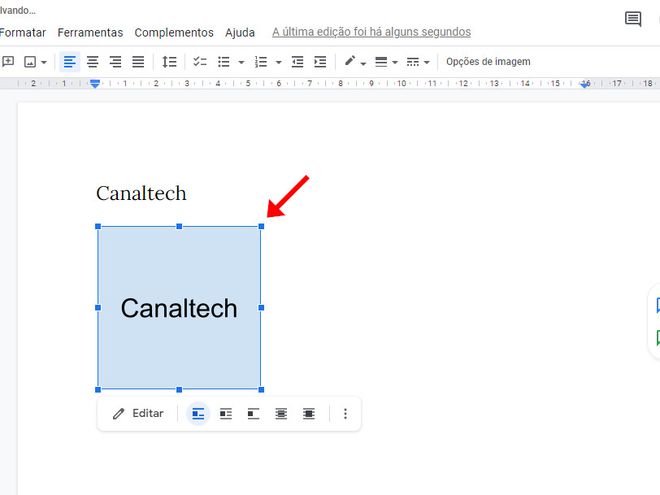Increase the indent
Viewport: 660px width, 495px height.
[x=320, y=62]
